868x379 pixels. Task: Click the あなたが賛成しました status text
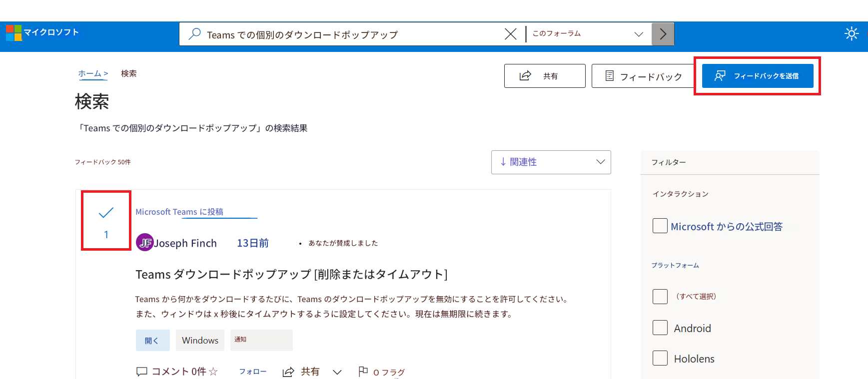click(x=343, y=243)
